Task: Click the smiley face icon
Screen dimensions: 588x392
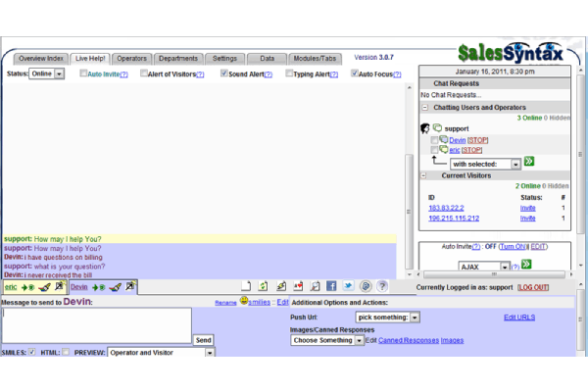Action: [x=244, y=301]
